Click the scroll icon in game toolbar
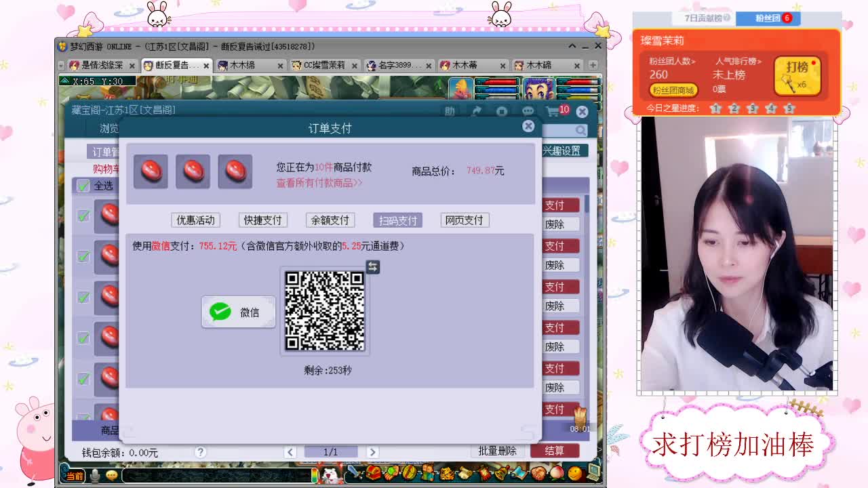Viewport: 868px width, 488px height. coord(465,472)
